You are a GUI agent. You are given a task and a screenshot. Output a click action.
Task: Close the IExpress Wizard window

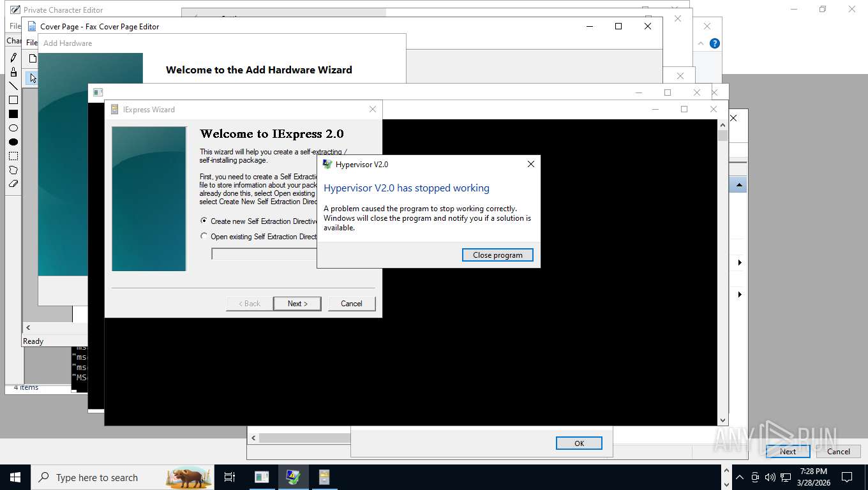click(x=373, y=109)
